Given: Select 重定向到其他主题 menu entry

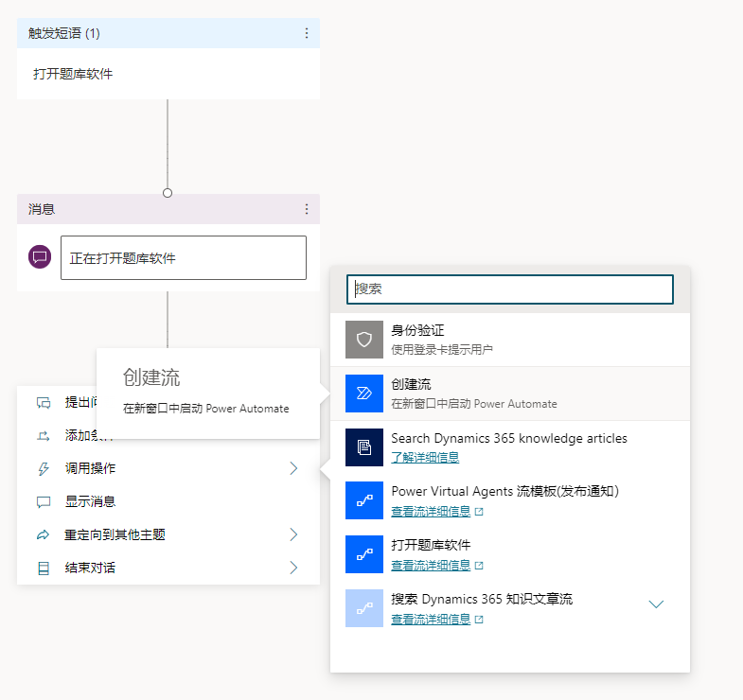Looking at the screenshot, I should click(168, 534).
